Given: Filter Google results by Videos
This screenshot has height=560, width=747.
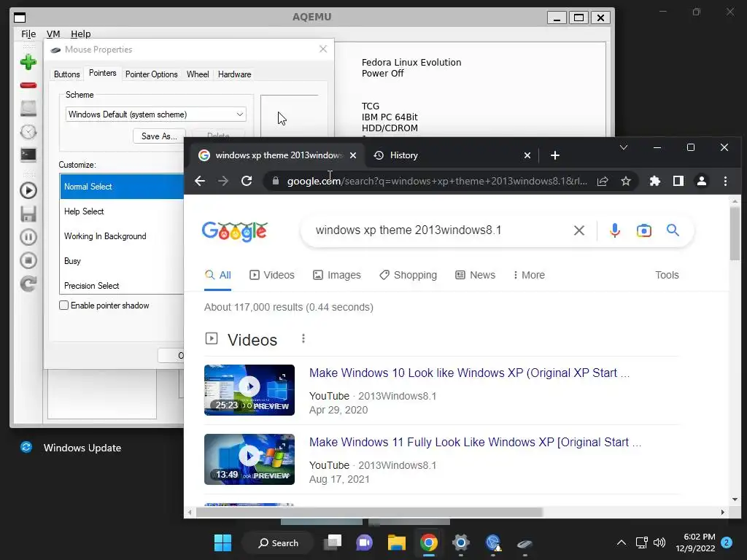Looking at the screenshot, I should pos(272,275).
